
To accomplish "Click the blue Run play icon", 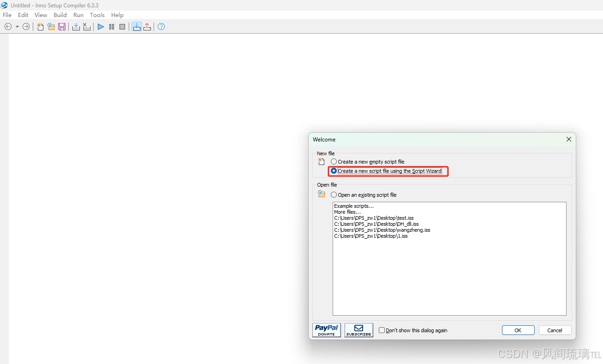I will tap(101, 27).
